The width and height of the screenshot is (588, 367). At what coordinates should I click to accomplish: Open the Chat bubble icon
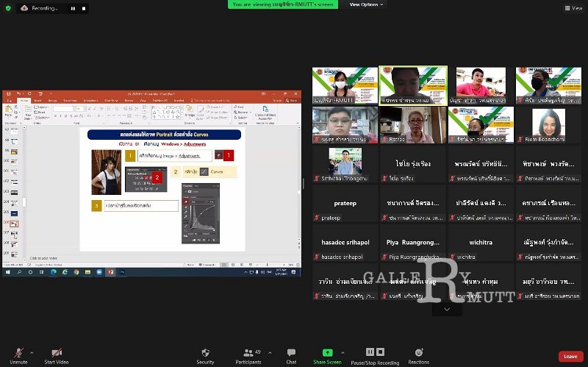[x=291, y=352]
